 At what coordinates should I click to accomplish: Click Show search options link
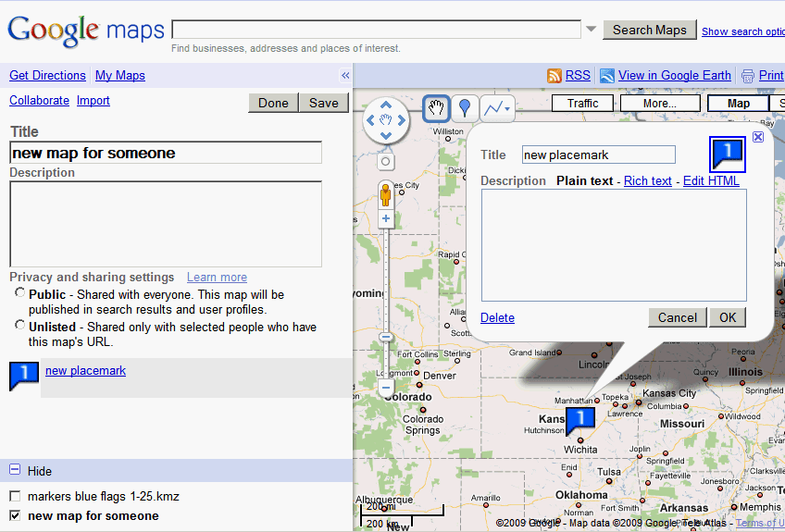[x=743, y=31]
